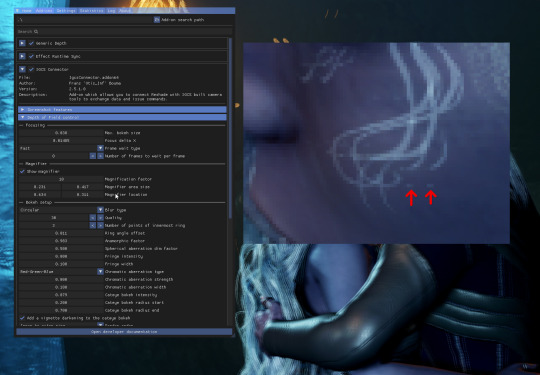
Task: Expand the Effect Runtime Sync arrow
Action: click(x=22, y=56)
